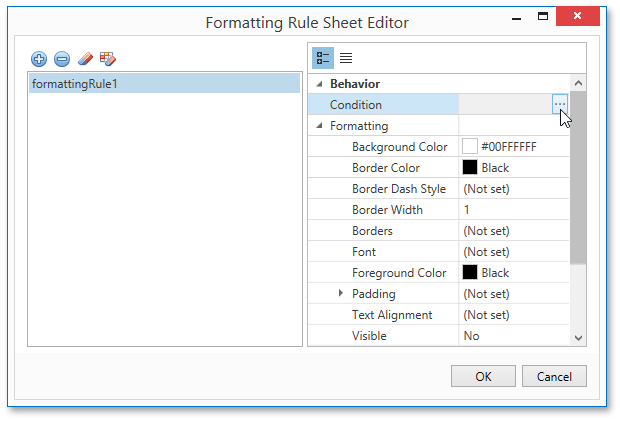Image resolution: width=620 pixels, height=421 pixels.
Task: Click the Background Color swatch
Action: click(x=470, y=147)
